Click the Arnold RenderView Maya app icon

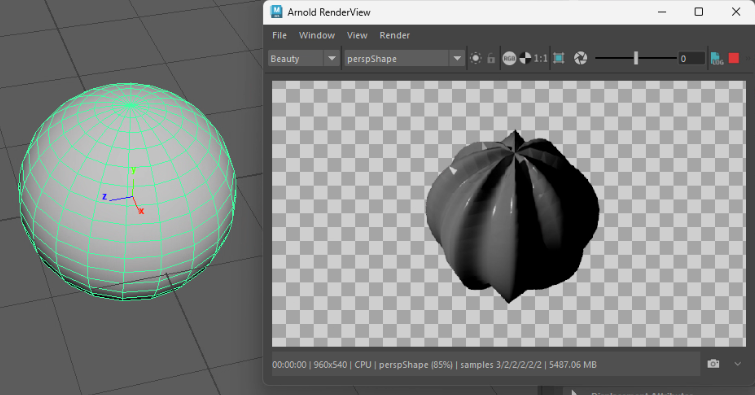(x=276, y=12)
